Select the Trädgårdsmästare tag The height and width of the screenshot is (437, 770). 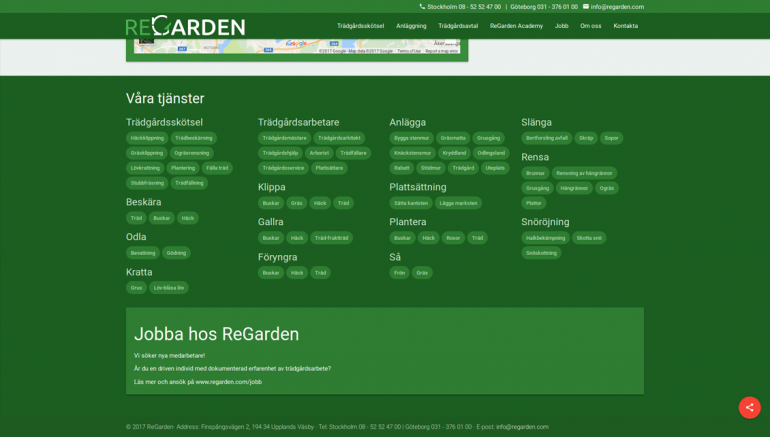[284, 138]
